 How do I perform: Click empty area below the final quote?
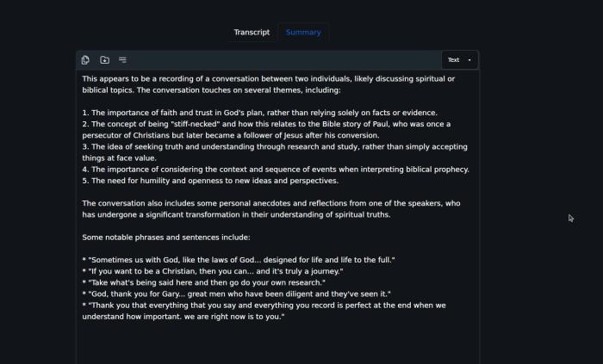click(277, 343)
